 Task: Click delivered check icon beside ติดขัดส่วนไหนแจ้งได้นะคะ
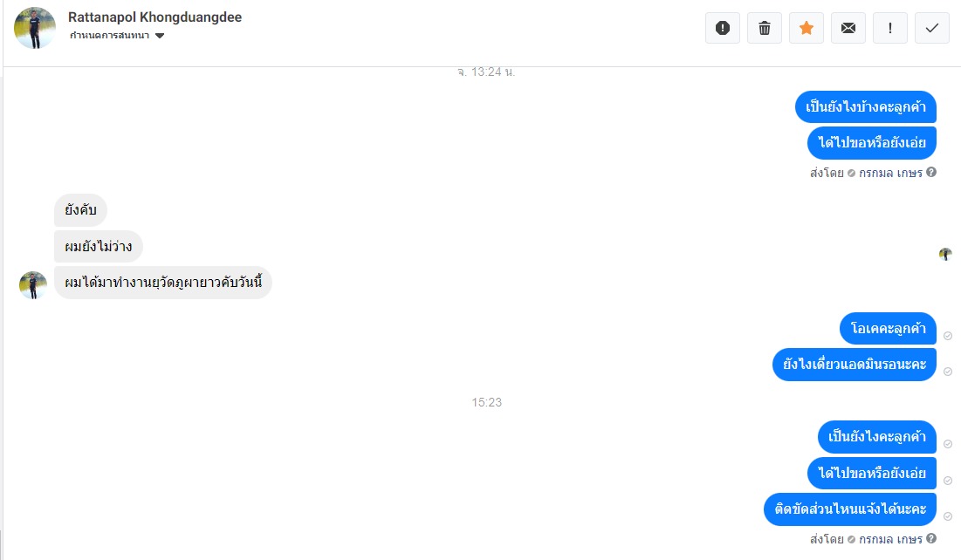[x=948, y=516]
